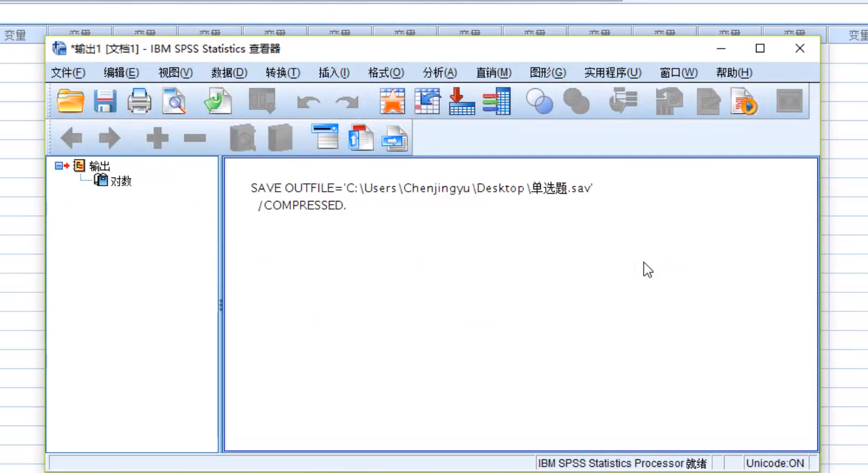Open the 插入(I) menu

pyautogui.click(x=334, y=73)
